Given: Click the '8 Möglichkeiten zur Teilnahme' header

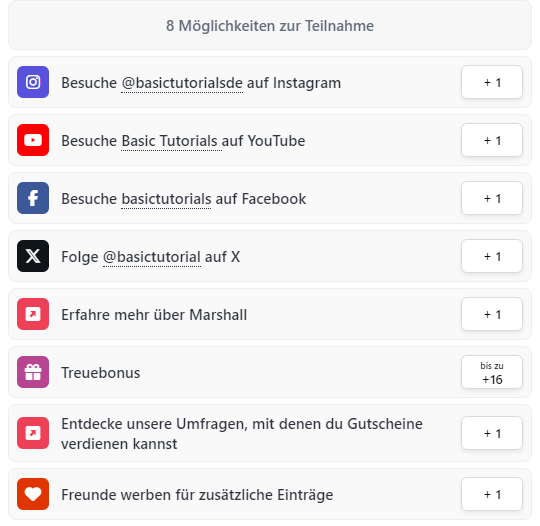Looking at the screenshot, I should coord(270,25).
